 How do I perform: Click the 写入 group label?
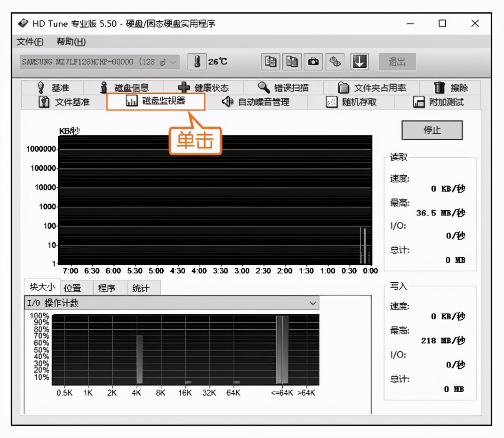point(398,286)
